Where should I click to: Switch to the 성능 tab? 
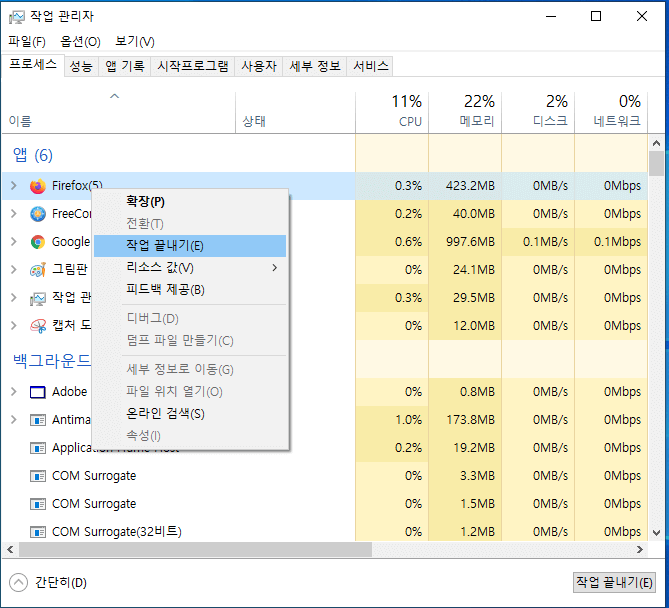click(81, 67)
